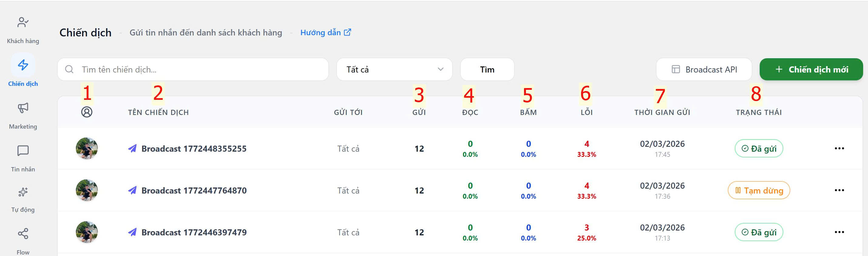Click avatar thumbnail of Broadcast 1772448355255 row
This screenshot has height=256, width=868.
coord(86,149)
